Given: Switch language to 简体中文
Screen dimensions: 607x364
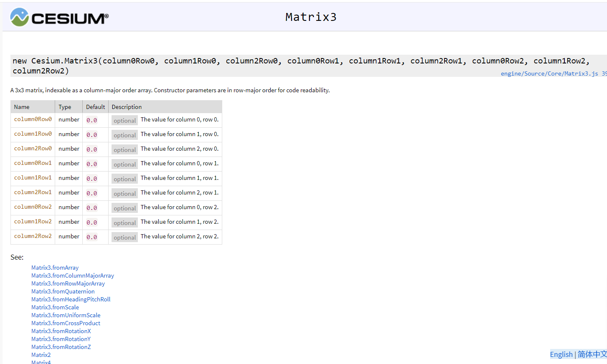Looking at the screenshot, I should [x=592, y=354].
